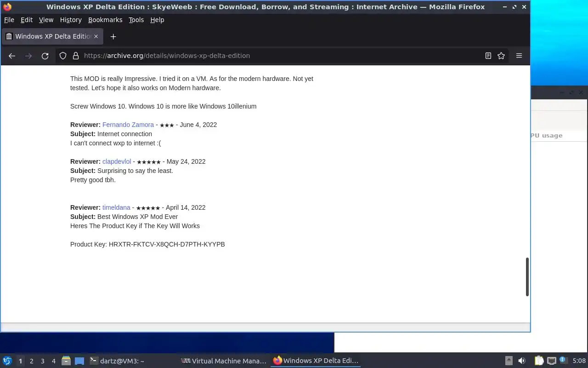Click the disabled forward navigation arrow

pos(28,56)
